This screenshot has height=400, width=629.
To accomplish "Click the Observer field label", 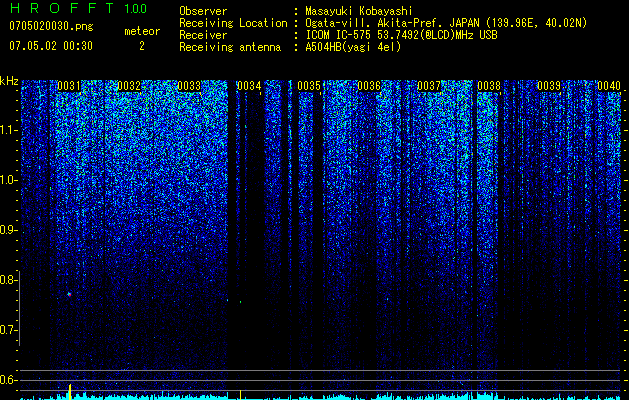I will coord(203,11).
